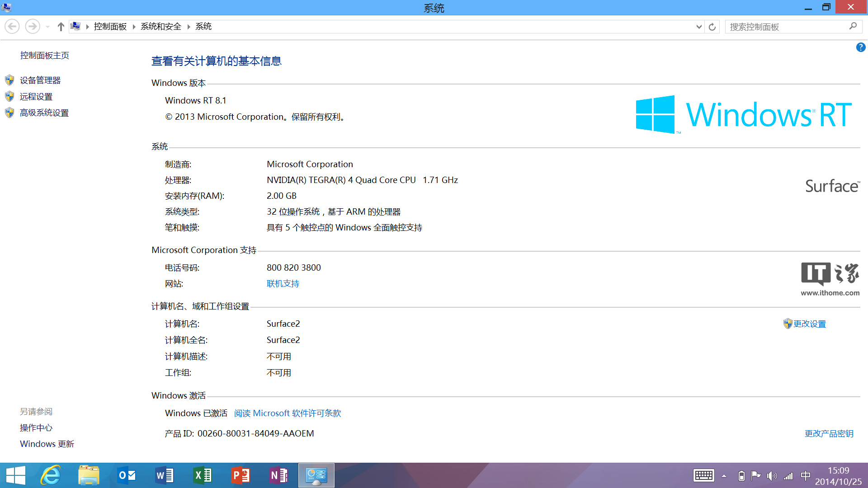The height and width of the screenshot is (488, 868).
Task: Open File Explorer from taskbar
Action: point(89,475)
